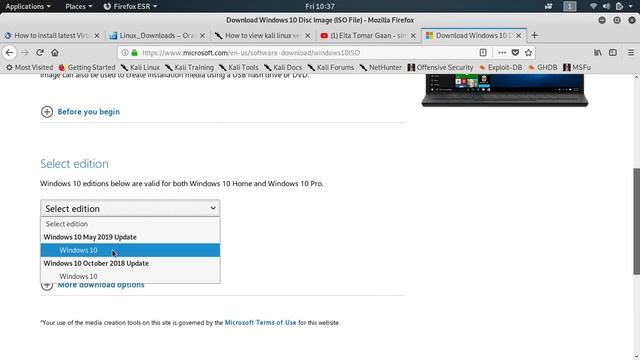This screenshot has height=360, width=640.
Task: Open Applications menu in top panel
Action: (x=28, y=6)
